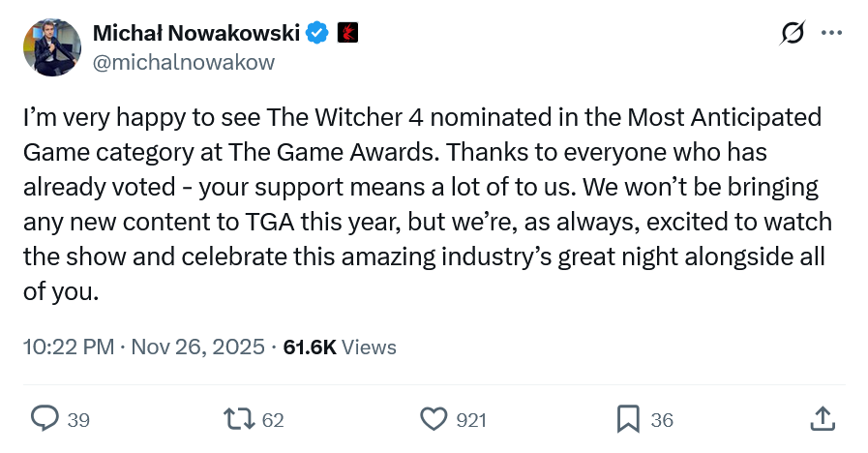Viewport: 868px width, 453px height.
Task: Share the post via upload-arrow icon
Action: coord(821,418)
